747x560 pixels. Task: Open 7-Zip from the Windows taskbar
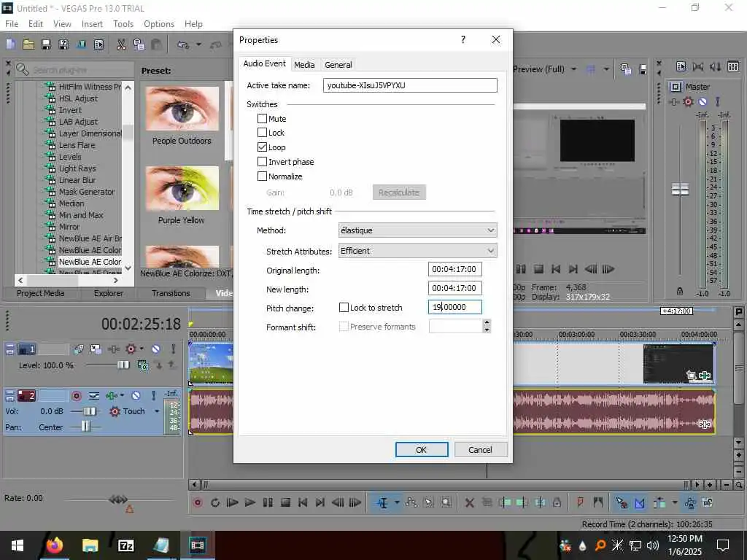tap(125, 545)
